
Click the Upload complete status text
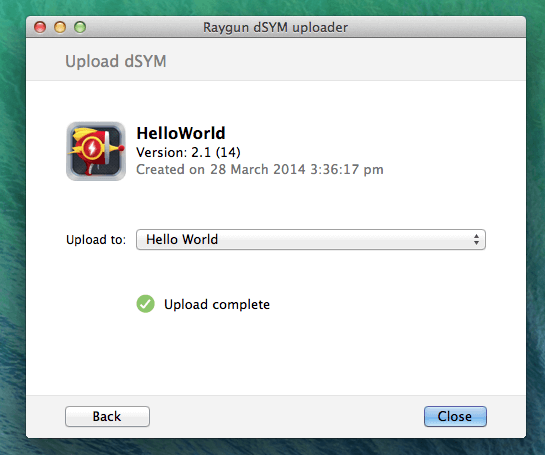(x=217, y=304)
